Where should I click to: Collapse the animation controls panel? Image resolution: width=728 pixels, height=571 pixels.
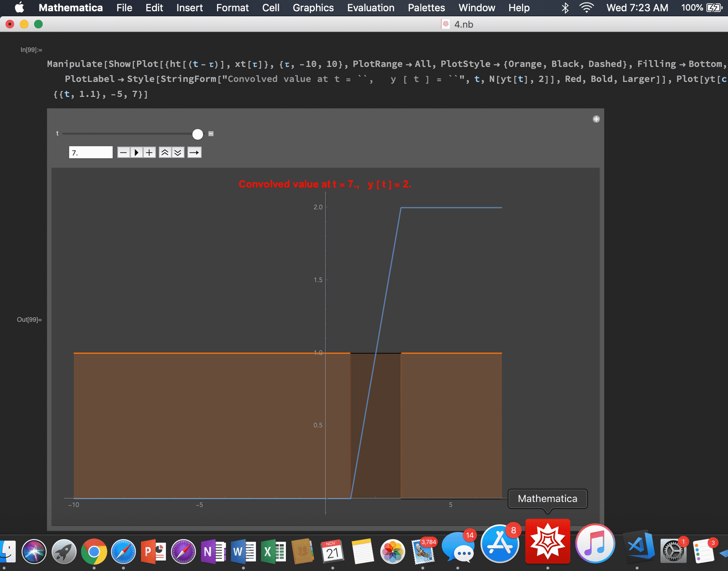click(x=210, y=134)
